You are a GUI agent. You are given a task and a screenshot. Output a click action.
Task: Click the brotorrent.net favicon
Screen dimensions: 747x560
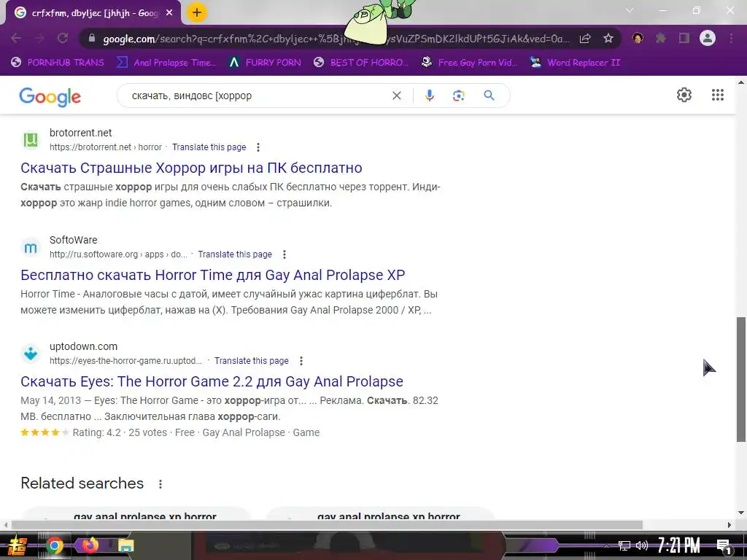tap(31, 140)
